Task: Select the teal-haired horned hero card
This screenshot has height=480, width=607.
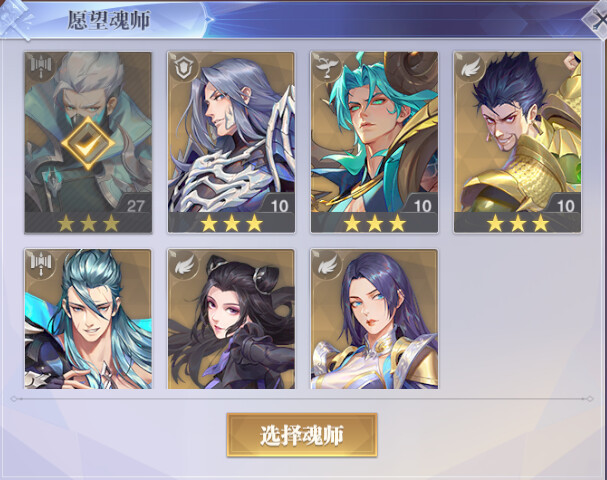Action: tap(374, 142)
